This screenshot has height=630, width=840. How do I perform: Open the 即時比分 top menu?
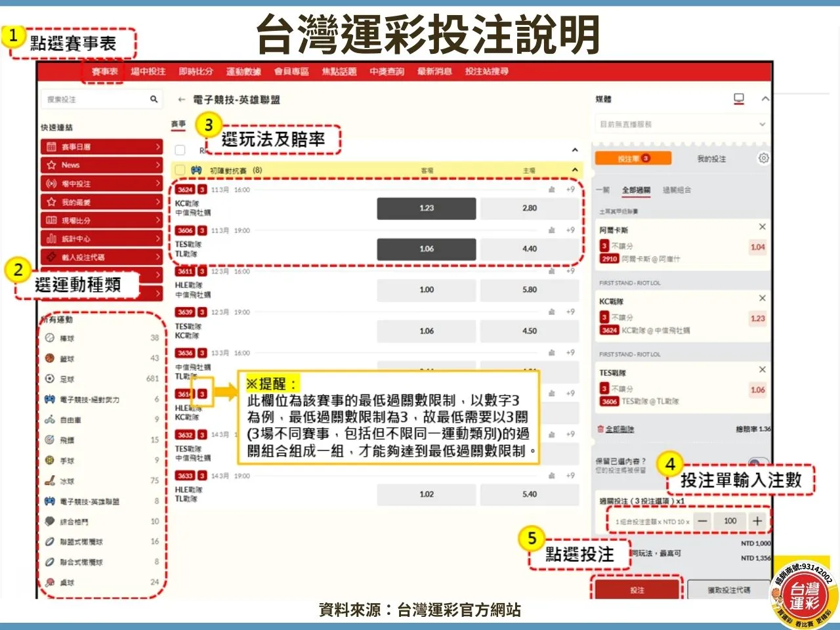[x=196, y=72]
